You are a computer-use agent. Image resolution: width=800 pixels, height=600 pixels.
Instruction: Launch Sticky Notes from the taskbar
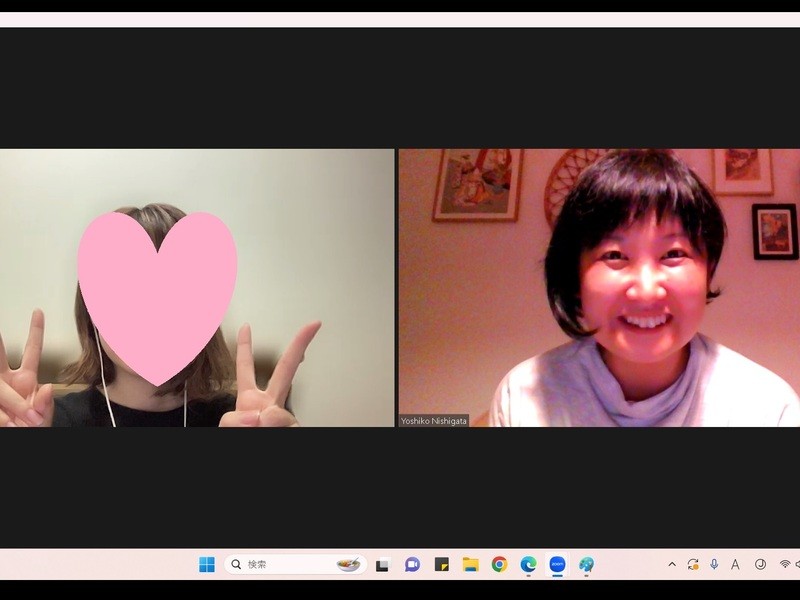coord(441,564)
